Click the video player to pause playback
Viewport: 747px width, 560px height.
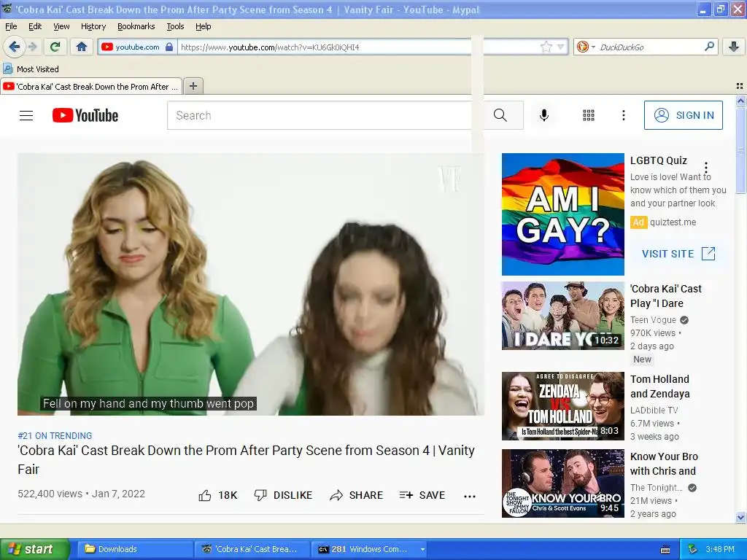[251, 284]
